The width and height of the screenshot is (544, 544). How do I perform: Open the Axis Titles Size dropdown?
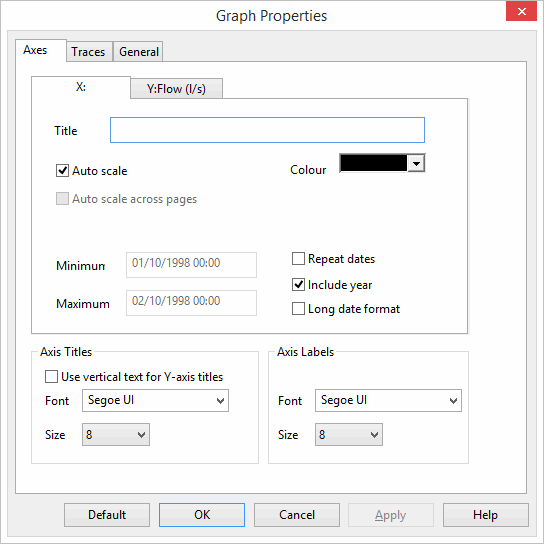coord(116,434)
